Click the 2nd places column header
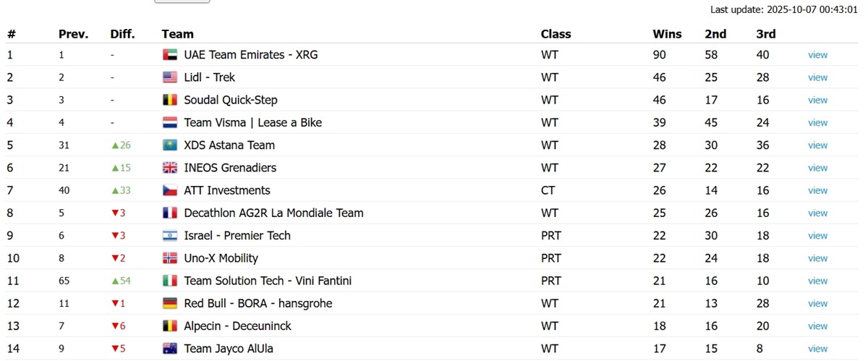 click(x=715, y=34)
